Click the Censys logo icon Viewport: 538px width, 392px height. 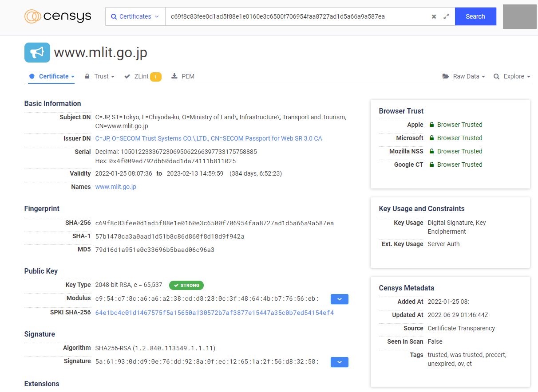coord(33,16)
